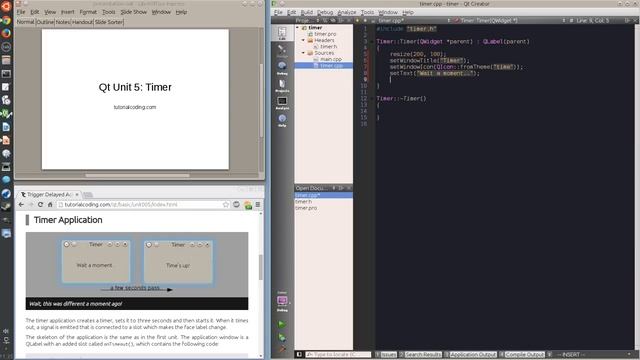Open Impress File menu
Image resolution: width=640 pixels, height=360 pixels.
[21, 12]
